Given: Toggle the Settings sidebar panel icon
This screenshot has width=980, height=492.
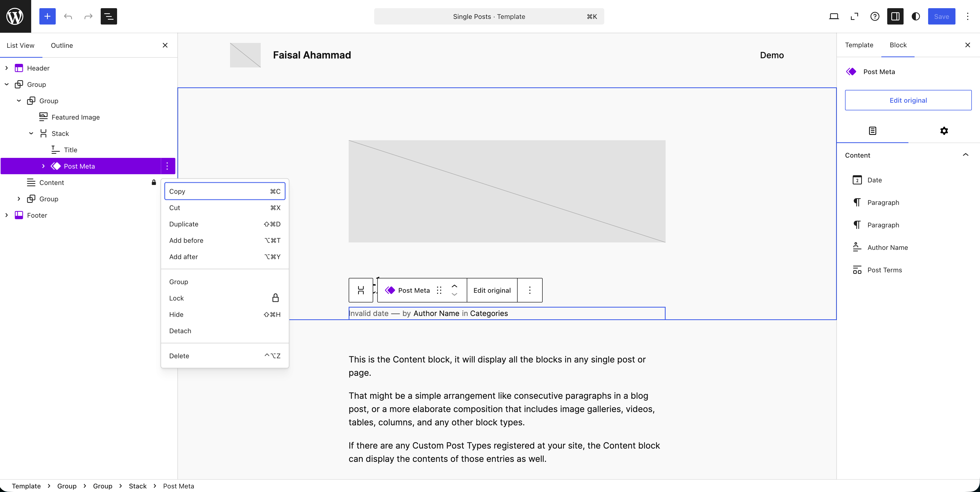Looking at the screenshot, I should [x=895, y=16].
